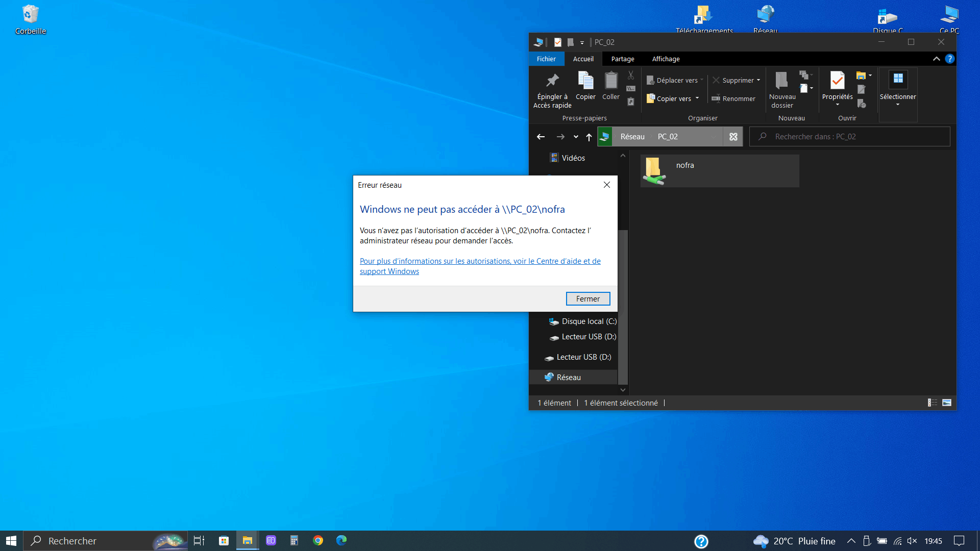Click the Propriétés checkmark icon
Screen dimensions: 980x551
click(x=837, y=81)
